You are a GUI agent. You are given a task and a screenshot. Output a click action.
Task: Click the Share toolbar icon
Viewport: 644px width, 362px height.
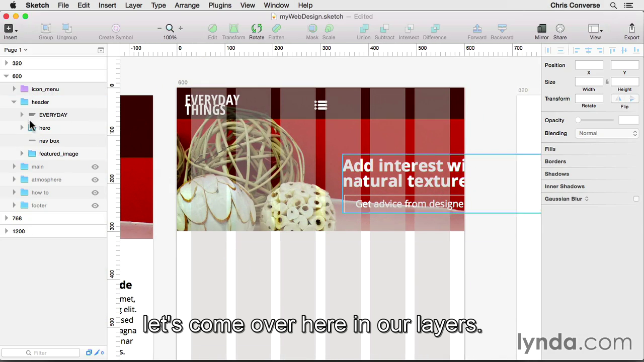click(560, 29)
